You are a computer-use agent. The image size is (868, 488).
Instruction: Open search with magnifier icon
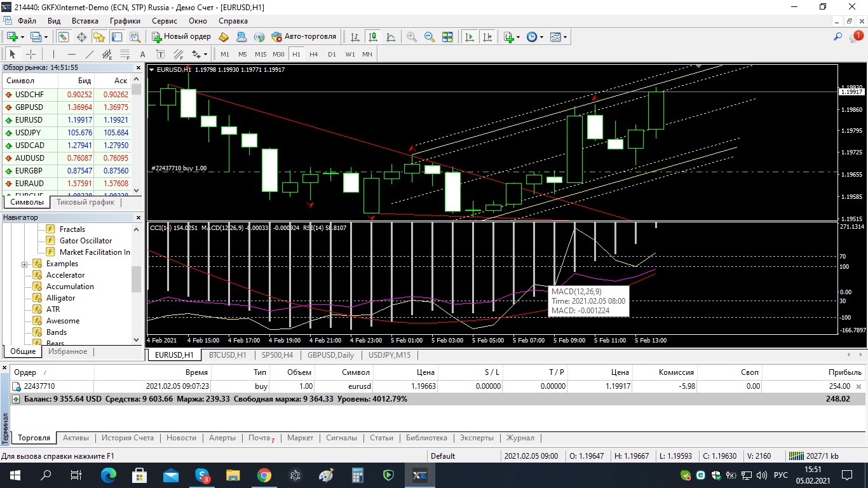tap(838, 37)
